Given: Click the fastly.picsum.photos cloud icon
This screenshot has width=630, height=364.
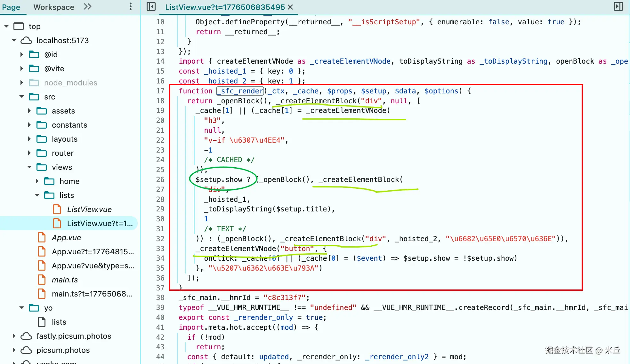Looking at the screenshot, I should tap(26, 336).
